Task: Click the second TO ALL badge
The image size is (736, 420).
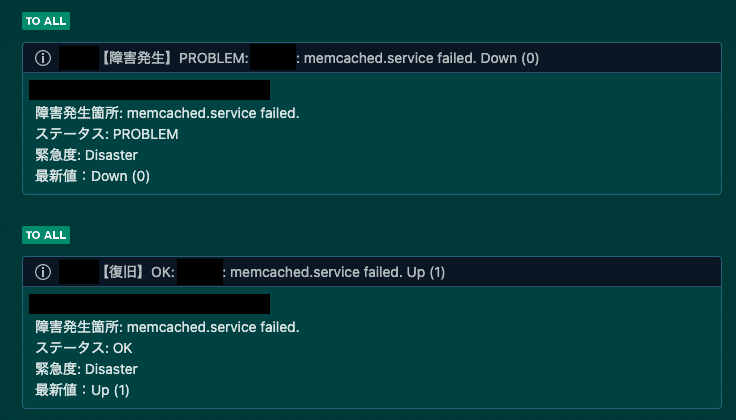Action: pyautogui.click(x=46, y=235)
